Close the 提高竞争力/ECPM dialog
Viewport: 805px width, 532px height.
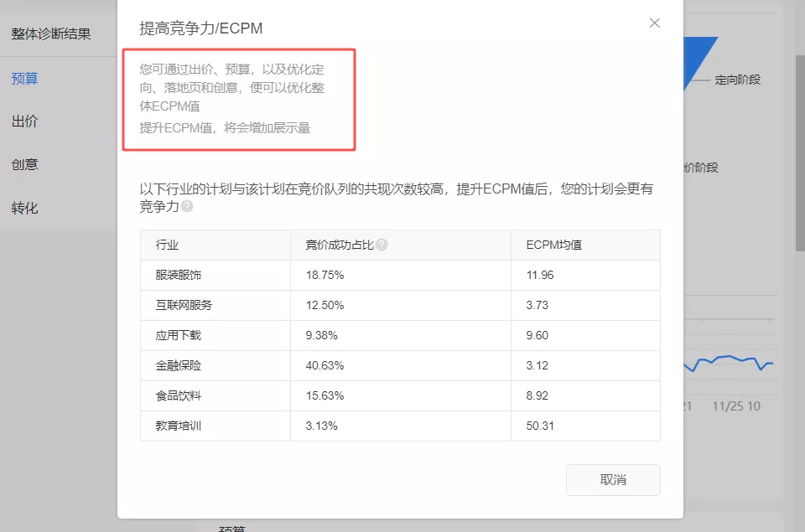(x=654, y=23)
